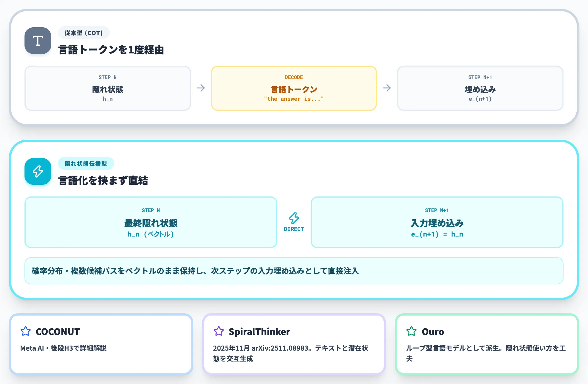Click the e_(n+1) label in the top row
This screenshot has width=588, height=384.
click(480, 99)
